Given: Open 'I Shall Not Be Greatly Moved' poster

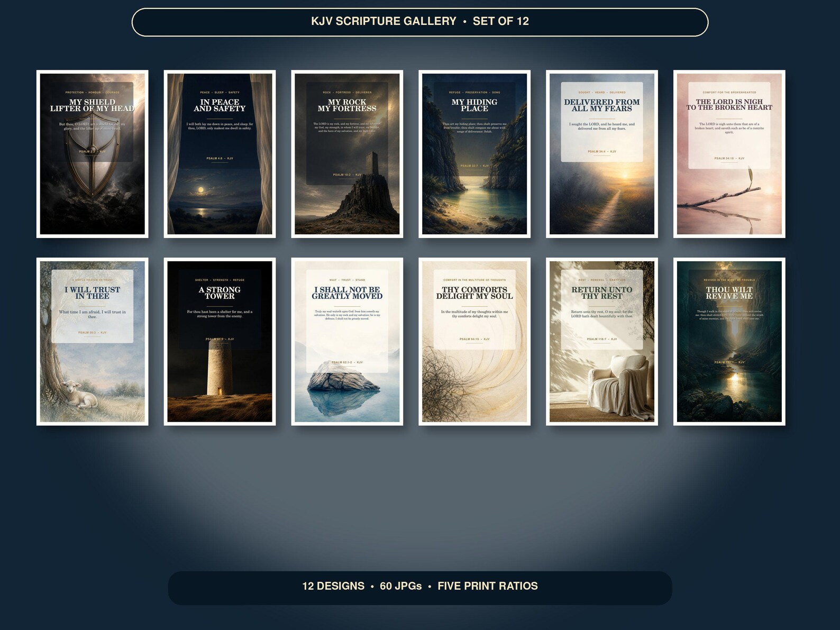Looking at the screenshot, I should (x=347, y=342).
